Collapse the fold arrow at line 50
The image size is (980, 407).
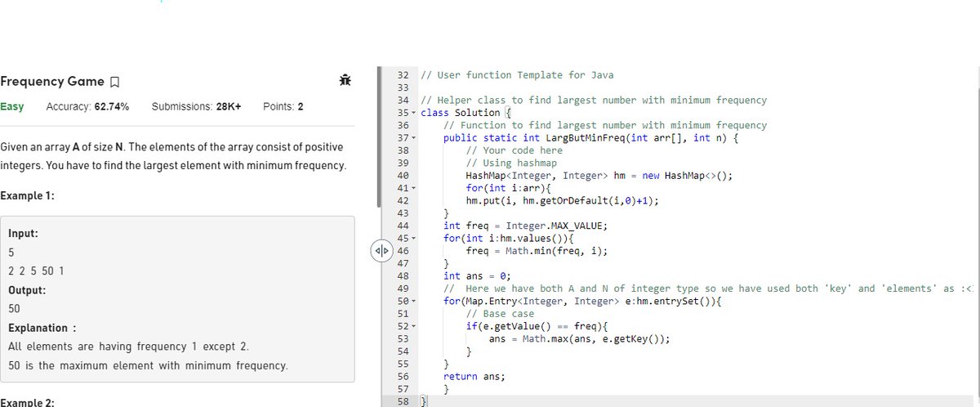414,302
